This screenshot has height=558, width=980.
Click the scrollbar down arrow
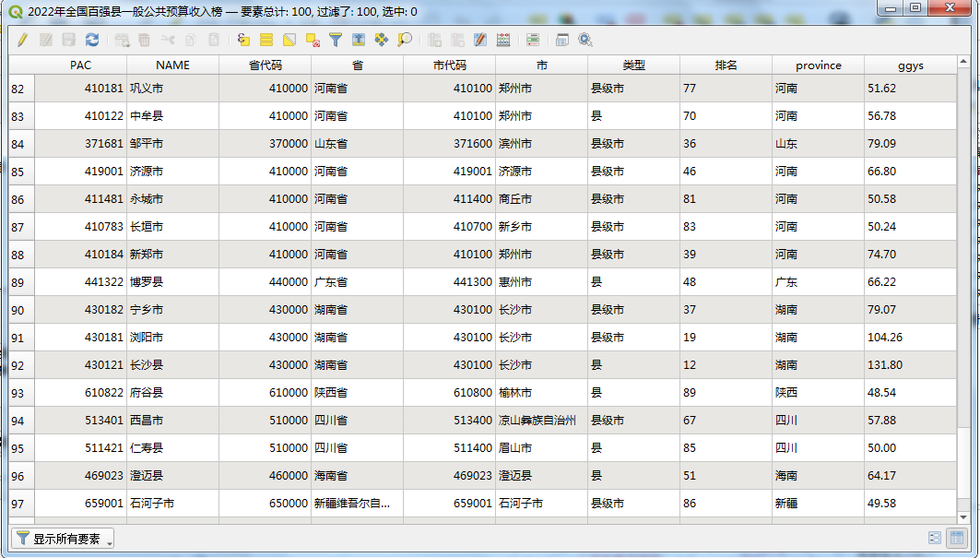point(963,517)
